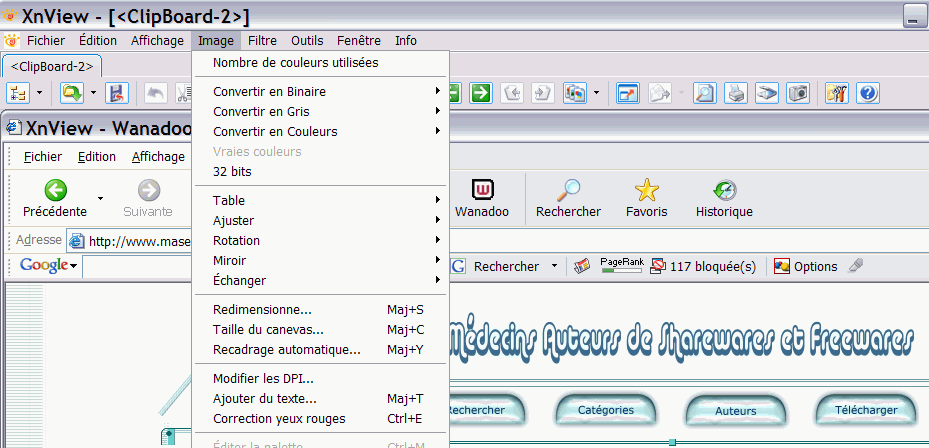Screen dimensions: 929x448
Task: Open the Fichier menu in XnView
Action: [x=46, y=41]
